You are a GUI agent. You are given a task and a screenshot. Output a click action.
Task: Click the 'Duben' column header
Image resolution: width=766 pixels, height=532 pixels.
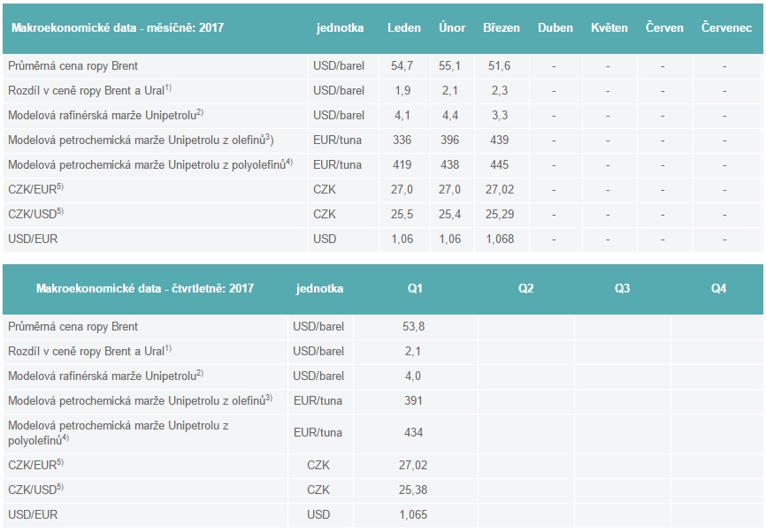click(x=555, y=27)
